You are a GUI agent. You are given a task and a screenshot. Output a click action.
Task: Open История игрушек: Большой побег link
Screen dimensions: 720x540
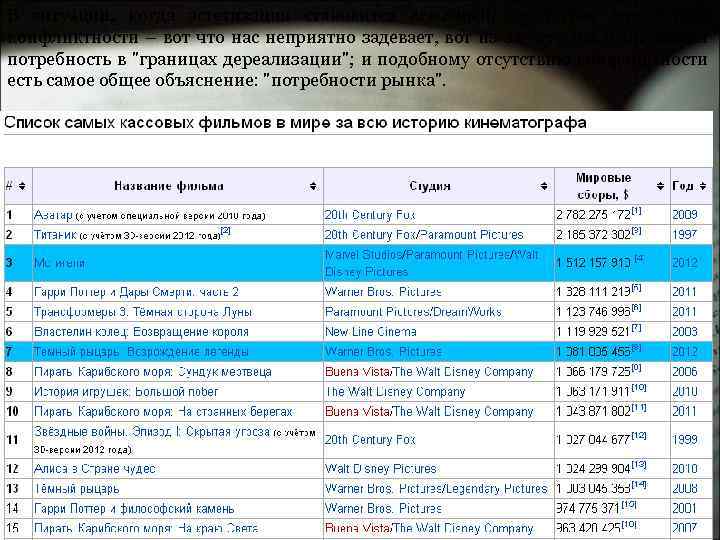point(126,392)
